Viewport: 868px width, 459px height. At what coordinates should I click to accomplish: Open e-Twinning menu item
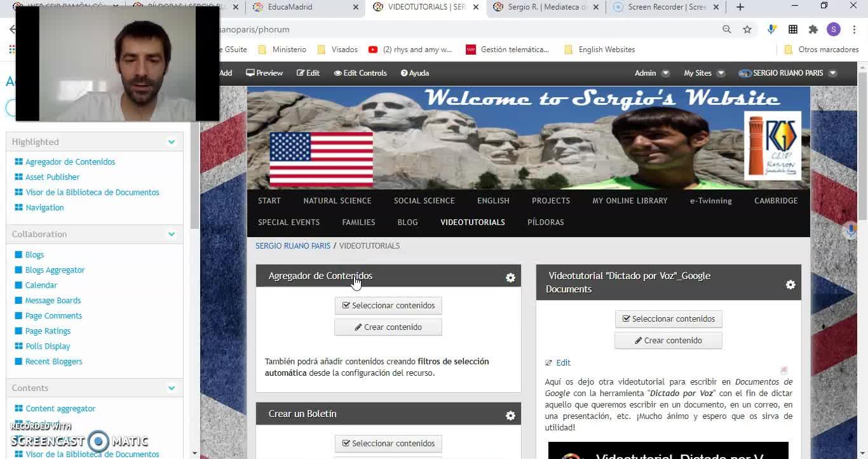coord(711,201)
